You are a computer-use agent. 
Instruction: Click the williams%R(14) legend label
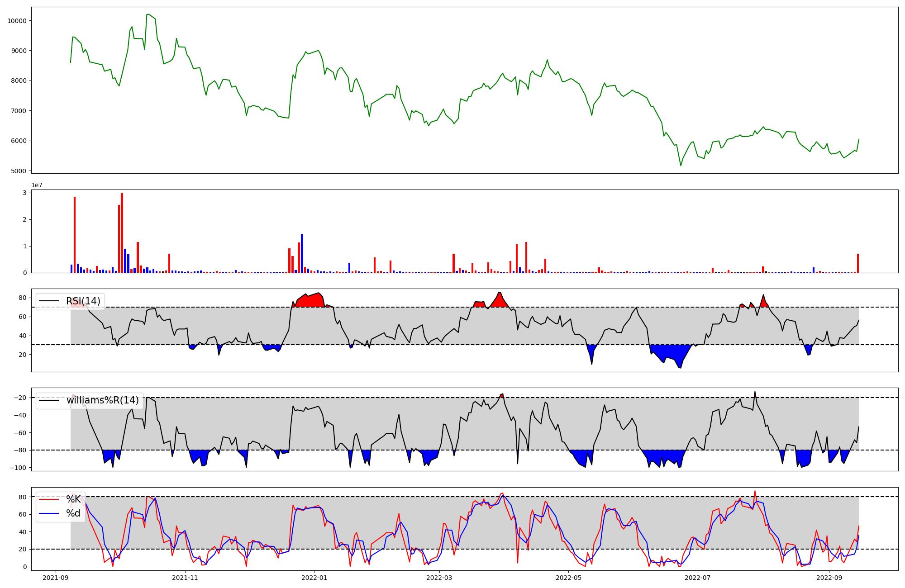[103, 400]
